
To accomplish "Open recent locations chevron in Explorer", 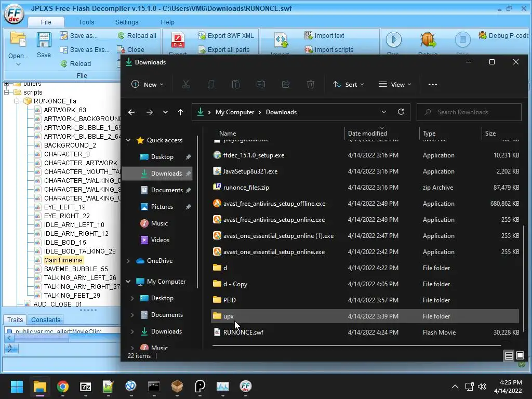I will [x=165, y=112].
